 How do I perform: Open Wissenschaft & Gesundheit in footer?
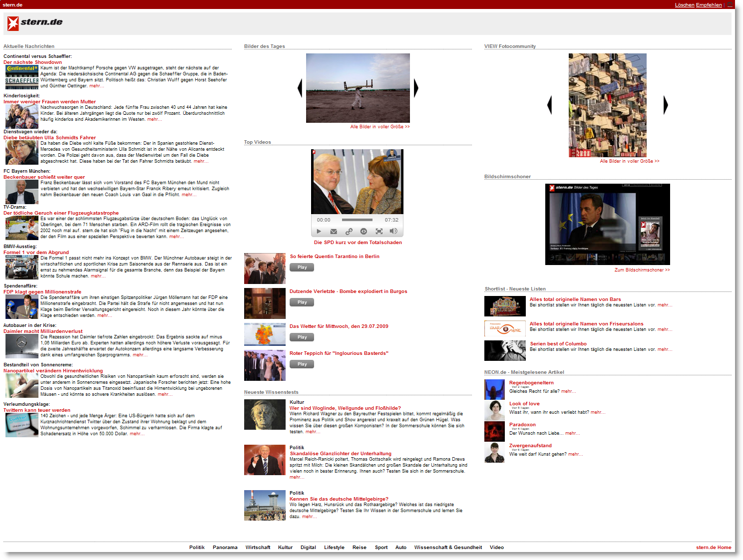pyautogui.click(x=448, y=548)
